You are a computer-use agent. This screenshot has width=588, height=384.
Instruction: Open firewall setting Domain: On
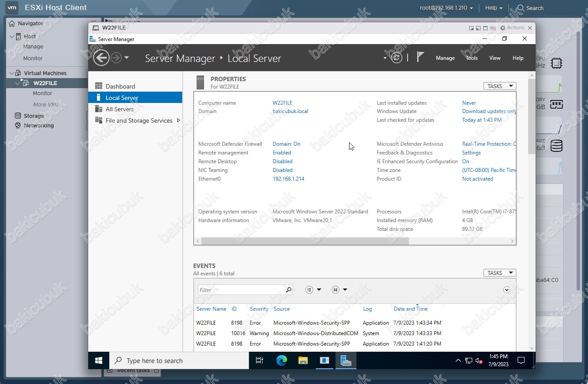286,144
